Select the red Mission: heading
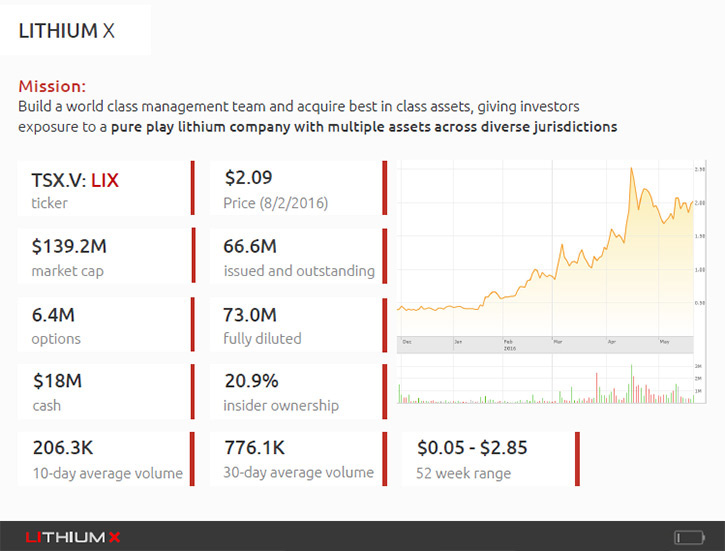The width and height of the screenshot is (725, 551). pos(52,86)
